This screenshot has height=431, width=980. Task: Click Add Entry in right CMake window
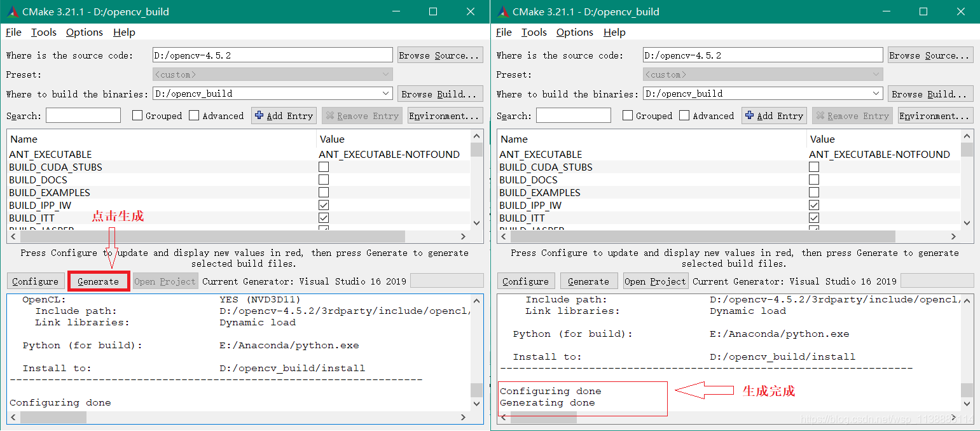pos(775,116)
